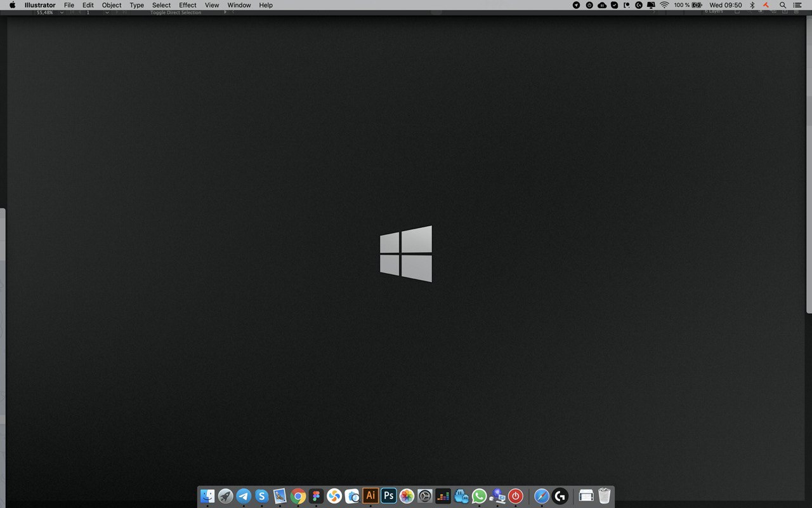Click the Wed 09:50 clock
Screen dimensions: 812x508
725,5
